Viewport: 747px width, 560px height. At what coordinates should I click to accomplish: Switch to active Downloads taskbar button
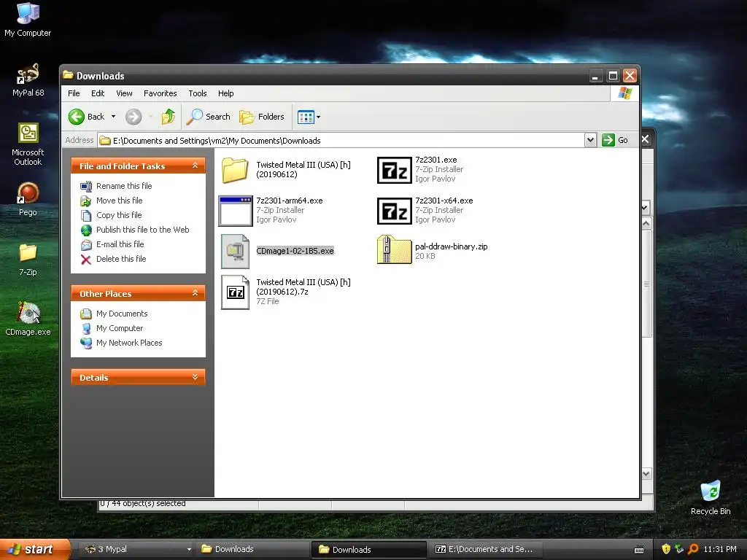point(369,550)
